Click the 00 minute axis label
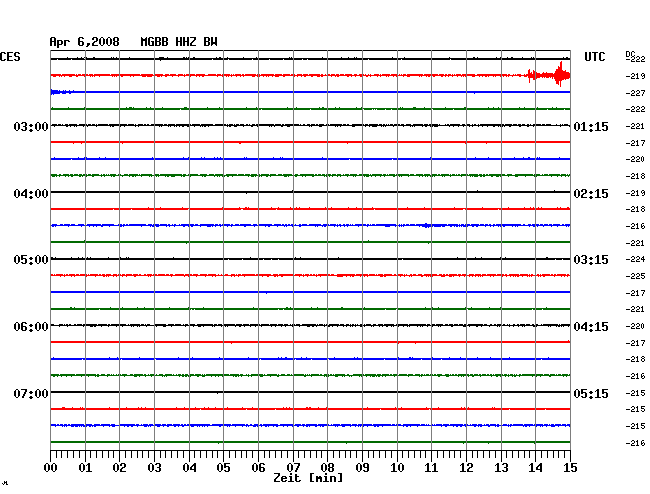650x494 pixels. (51, 467)
